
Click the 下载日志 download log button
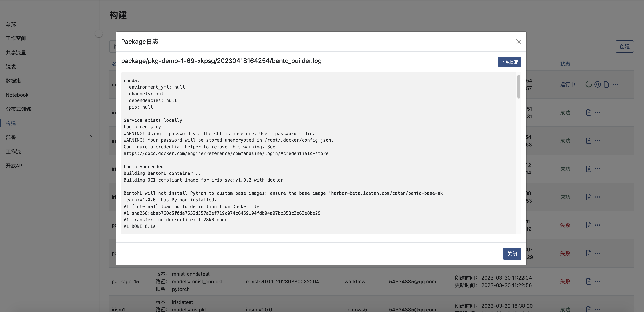coord(509,62)
